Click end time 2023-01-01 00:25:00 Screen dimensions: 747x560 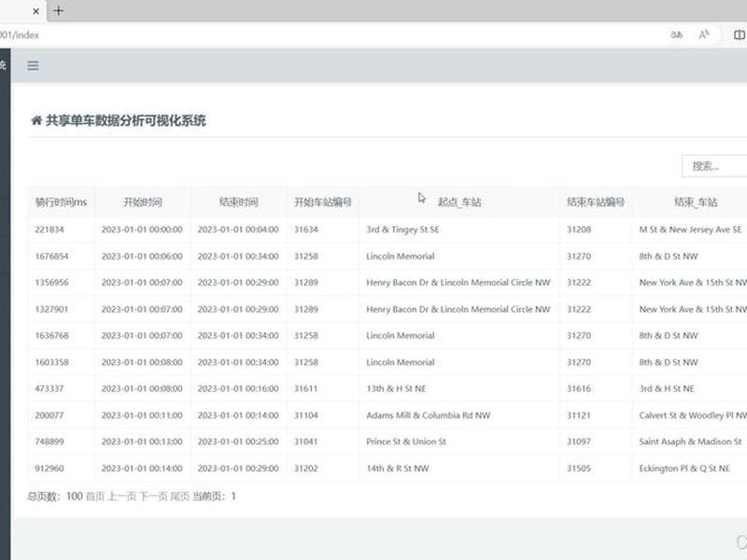point(238,441)
